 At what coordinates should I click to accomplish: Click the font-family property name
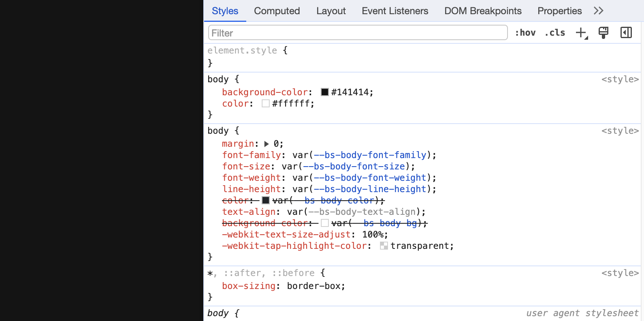point(252,155)
